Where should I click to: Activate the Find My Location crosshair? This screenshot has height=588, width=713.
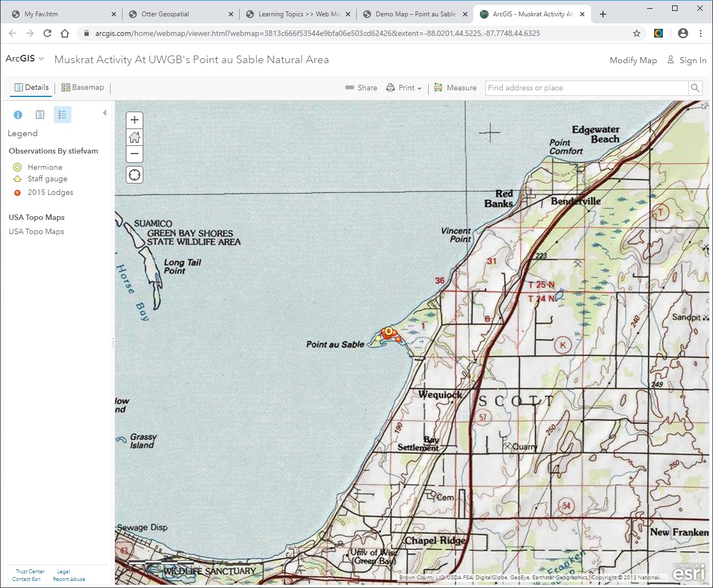point(134,174)
